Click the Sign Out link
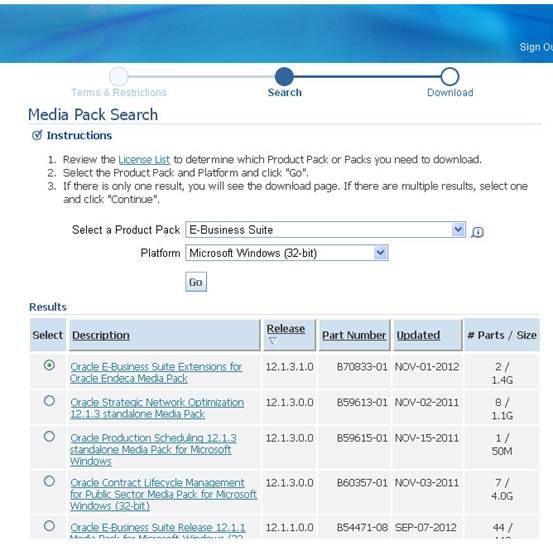This screenshot has width=553, height=551. [536, 47]
